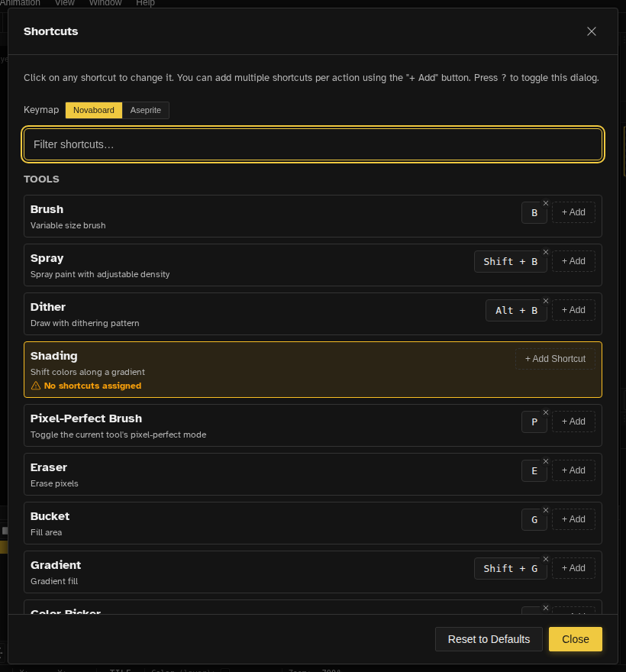Open the Animation menu

[20, 3]
